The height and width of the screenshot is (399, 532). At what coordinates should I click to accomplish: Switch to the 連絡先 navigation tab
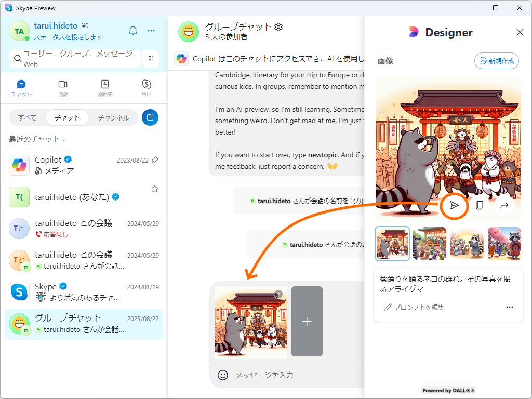pyautogui.click(x=105, y=88)
